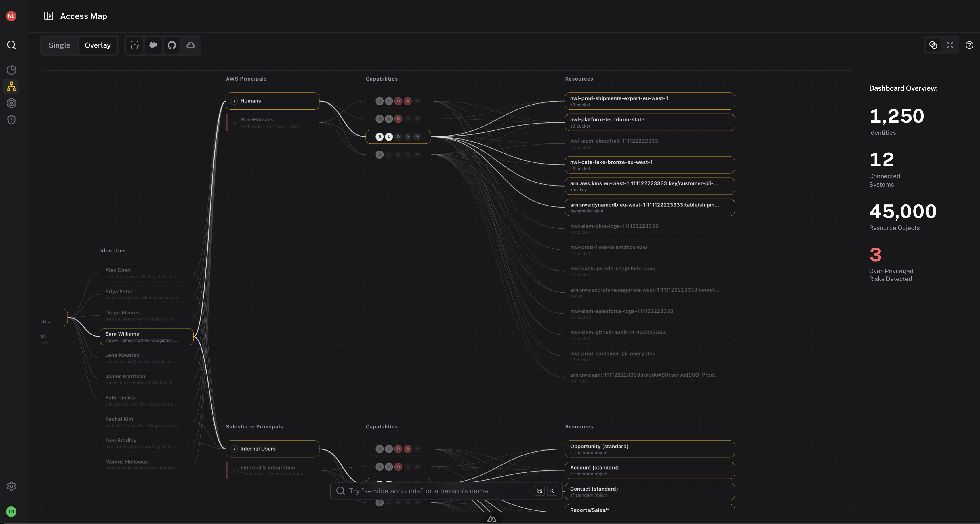Select identity Lena Kowalski
The image size is (980, 524).
(146, 358)
